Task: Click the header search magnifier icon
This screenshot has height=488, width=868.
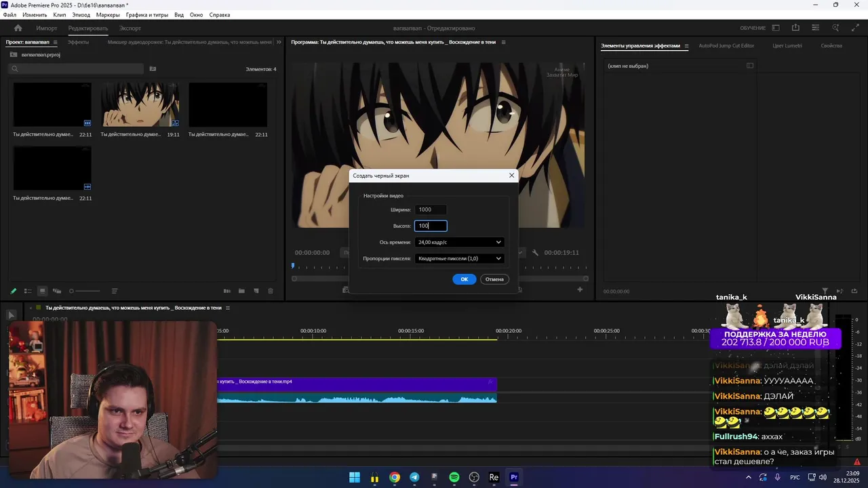Action: pyautogui.click(x=836, y=28)
